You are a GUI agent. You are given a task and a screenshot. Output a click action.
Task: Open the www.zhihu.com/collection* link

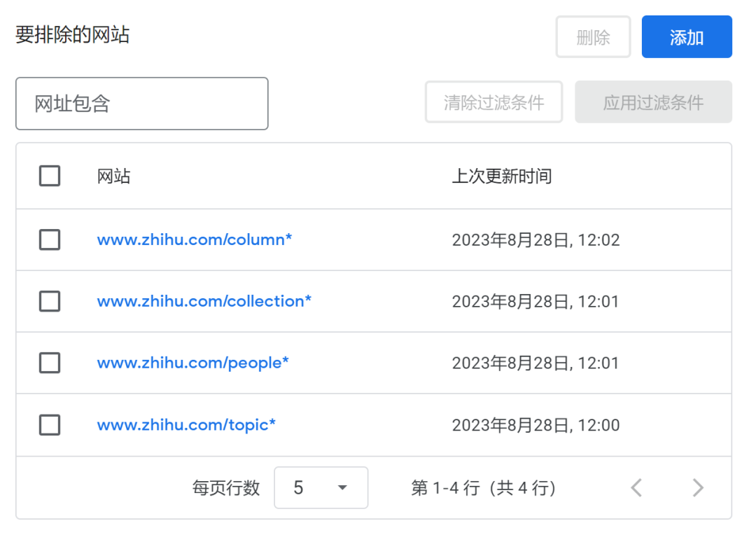coord(204,301)
